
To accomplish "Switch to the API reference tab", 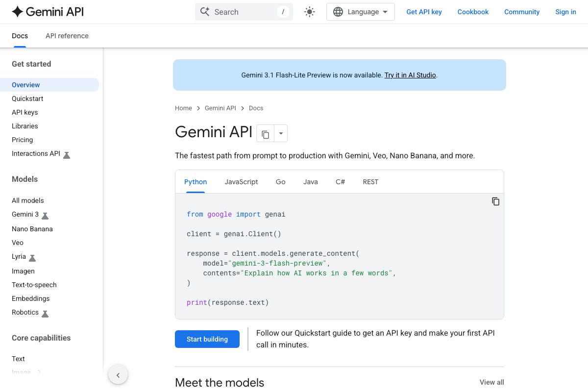I will coord(67,36).
